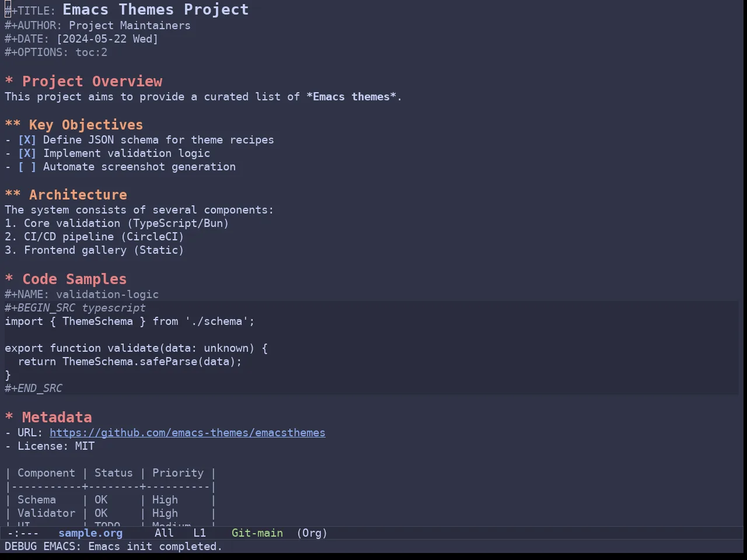Fold the Key Objectives heading stars
Image resolution: width=747 pixels, height=560 pixels.
pyautogui.click(x=13, y=125)
